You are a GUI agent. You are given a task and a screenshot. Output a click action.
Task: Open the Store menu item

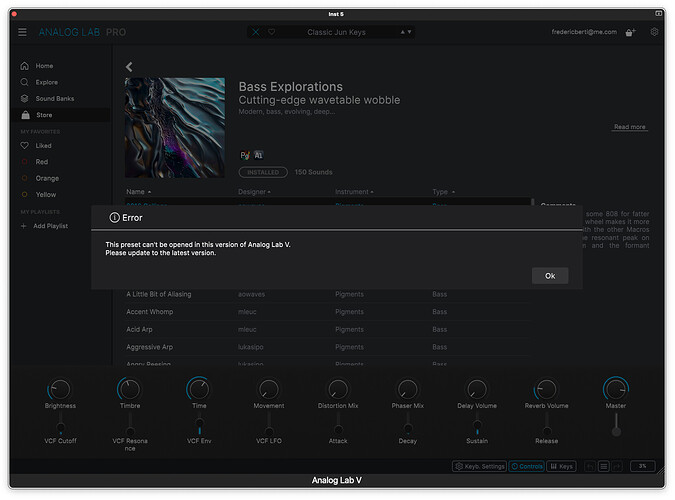(44, 115)
